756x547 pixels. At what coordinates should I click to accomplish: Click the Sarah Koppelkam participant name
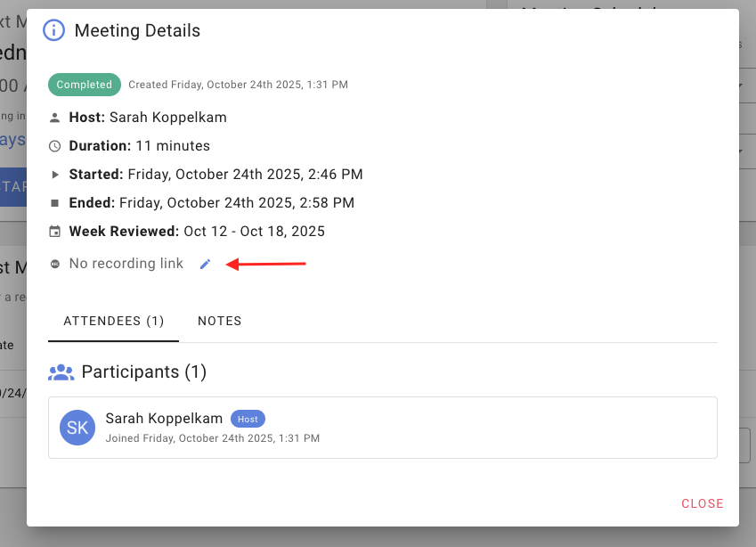(164, 419)
